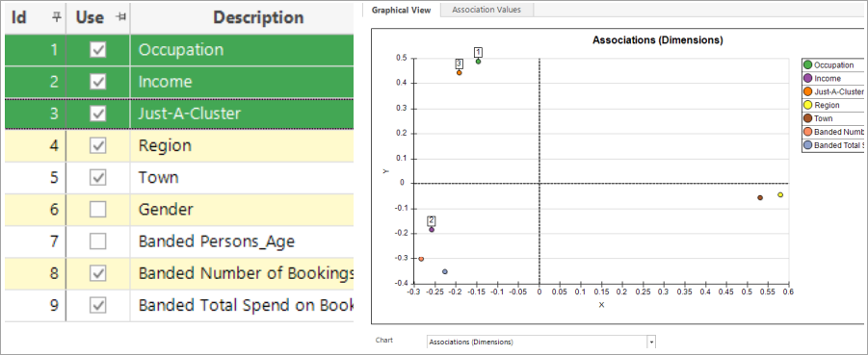Select the Banded Number of Bookings row
The image size is (868, 355).
[x=179, y=273]
